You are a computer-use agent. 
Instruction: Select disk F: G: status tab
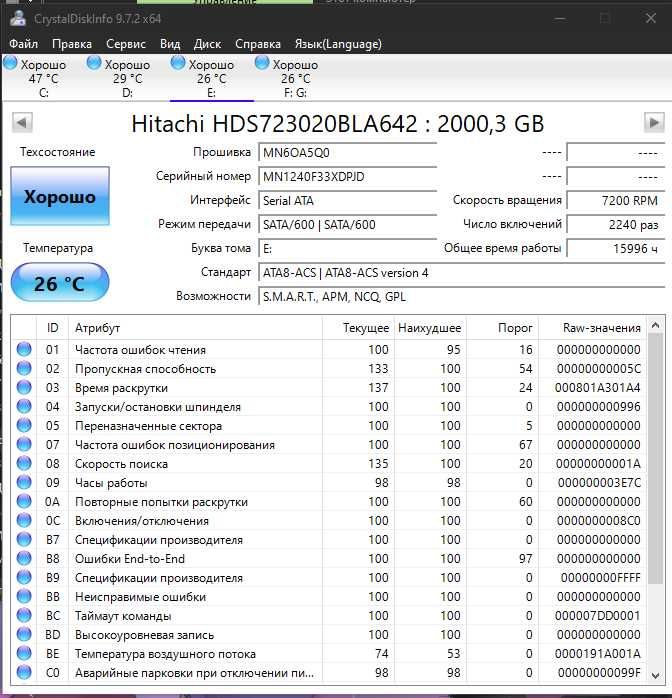295,77
